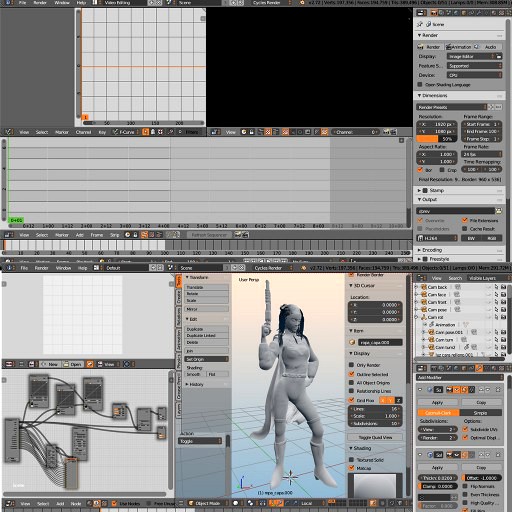Enable Only Render display checkbox
Viewport: 512px width, 512px height.
point(351,365)
